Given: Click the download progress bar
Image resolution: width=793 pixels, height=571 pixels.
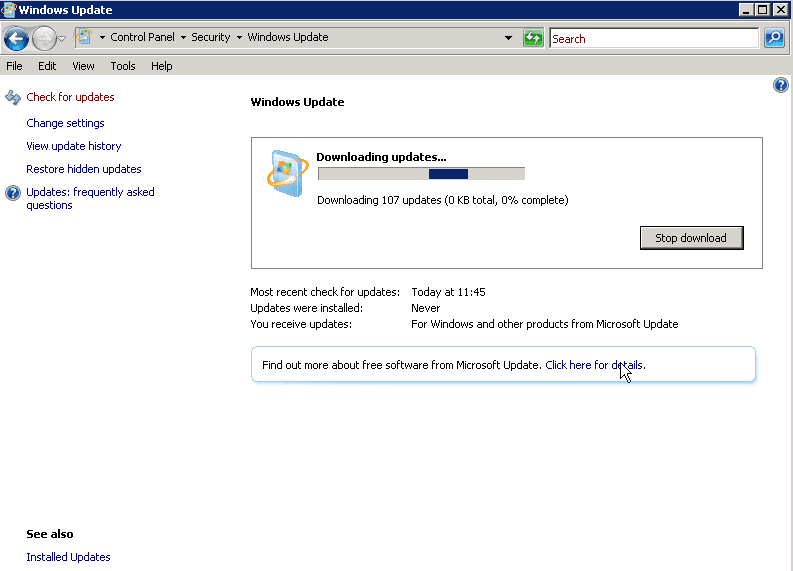Looking at the screenshot, I should (x=421, y=174).
